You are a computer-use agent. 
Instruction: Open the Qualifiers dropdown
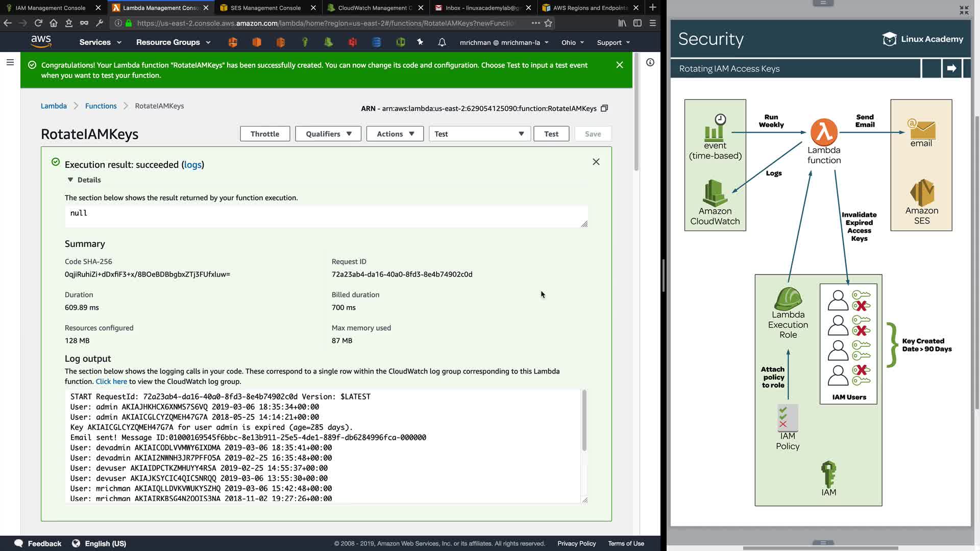pyautogui.click(x=328, y=134)
